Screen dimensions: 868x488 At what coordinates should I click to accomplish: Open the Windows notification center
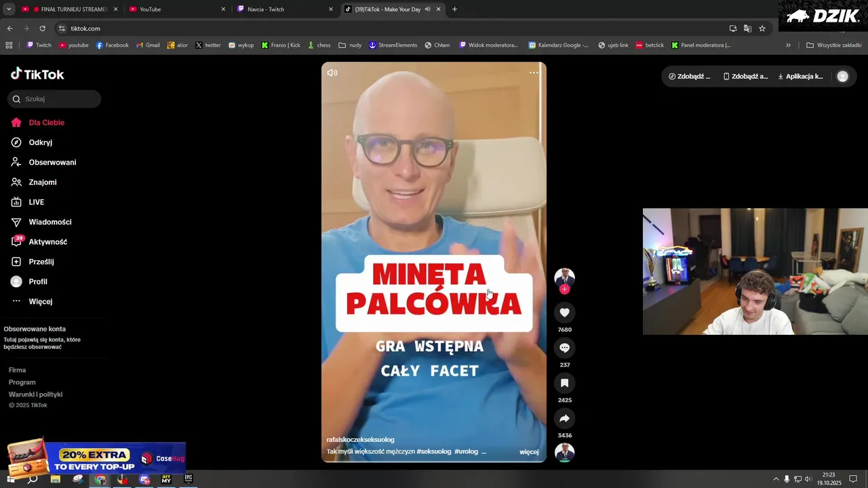click(x=854, y=479)
